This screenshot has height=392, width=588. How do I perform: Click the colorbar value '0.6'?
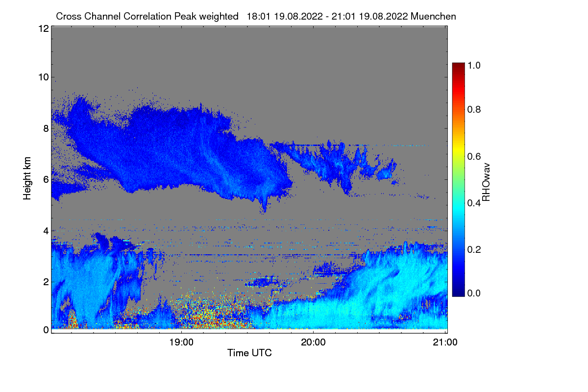pos(475,156)
